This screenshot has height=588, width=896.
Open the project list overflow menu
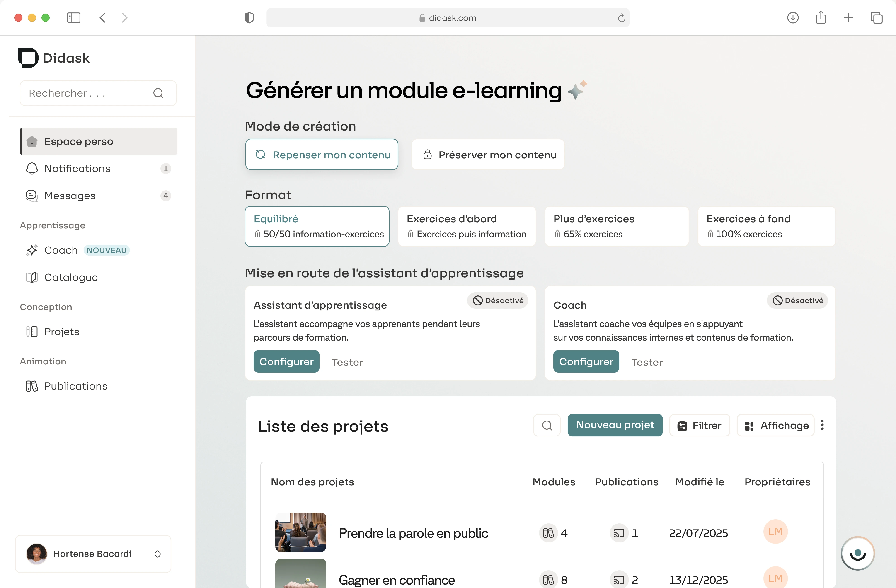(823, 425)
